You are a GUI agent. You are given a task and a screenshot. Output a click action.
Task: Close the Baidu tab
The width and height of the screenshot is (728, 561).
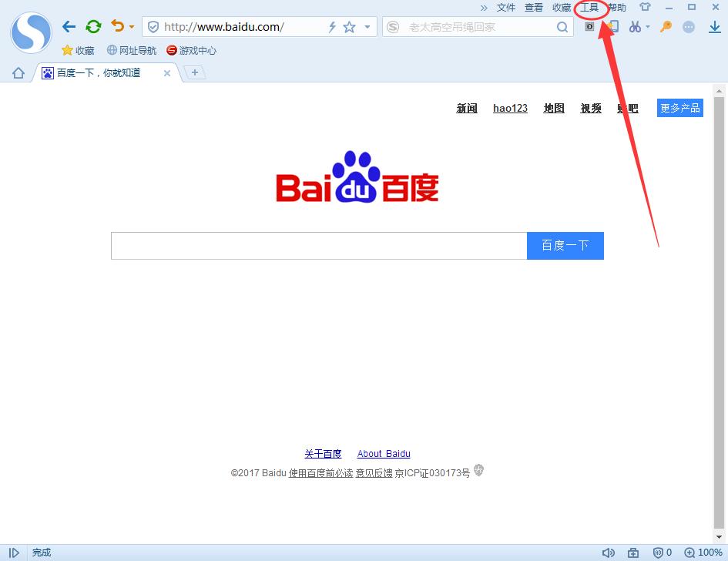(x=167, y=73)
